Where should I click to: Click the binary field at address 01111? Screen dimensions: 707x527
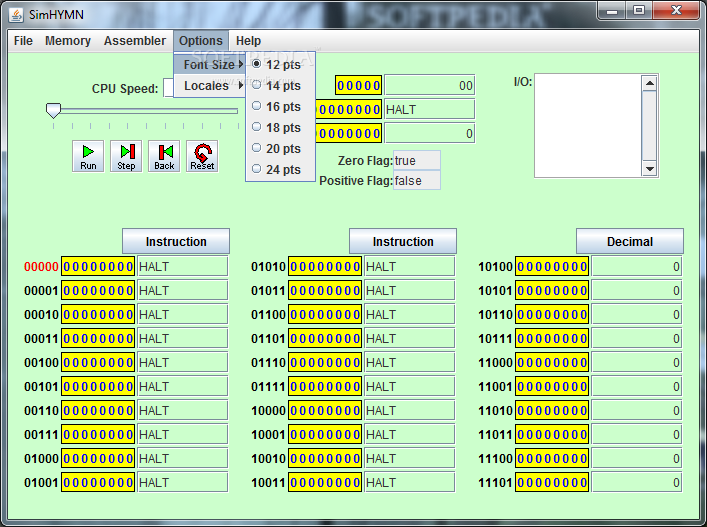coord(325,386)
